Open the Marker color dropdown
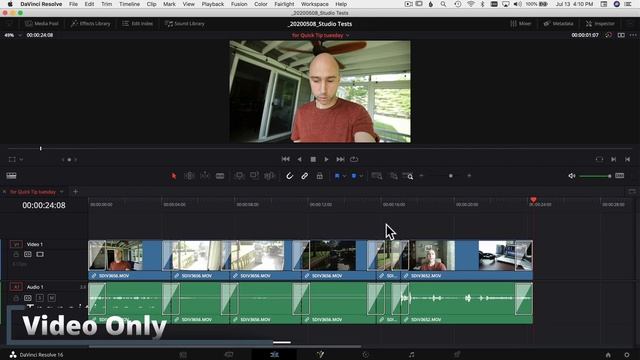Viewport: 640px width, 360px height. (361, 176)
